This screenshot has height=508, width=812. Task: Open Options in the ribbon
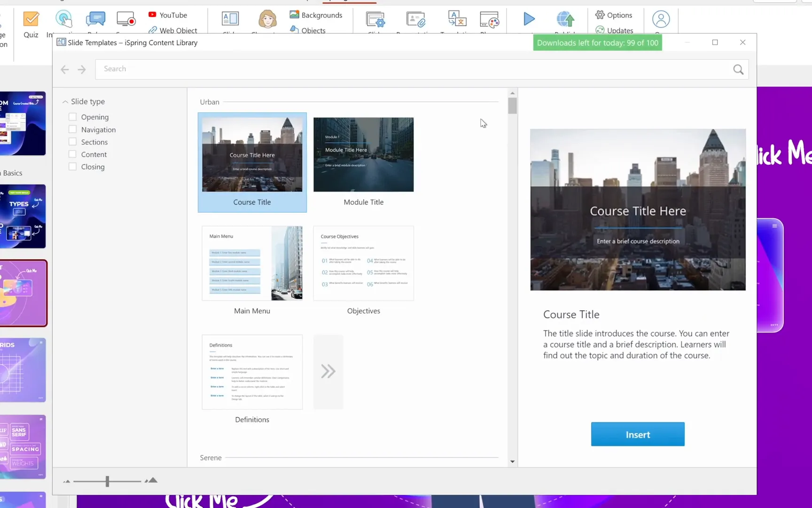point(614,15)
